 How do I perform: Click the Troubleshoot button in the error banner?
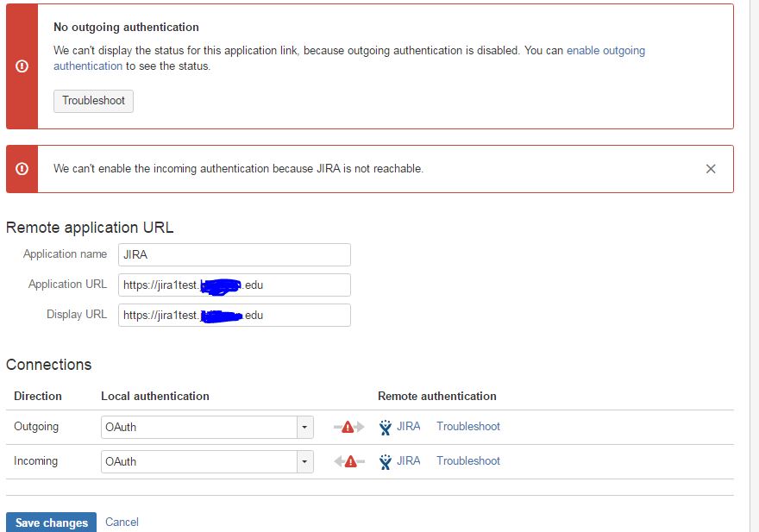(x=93, y=101)
